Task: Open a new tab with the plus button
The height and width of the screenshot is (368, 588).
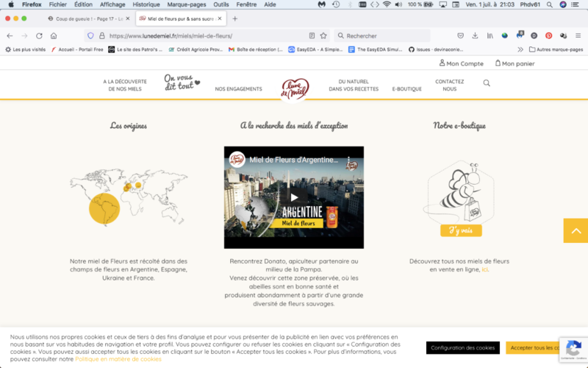Action: click(234, 18)
